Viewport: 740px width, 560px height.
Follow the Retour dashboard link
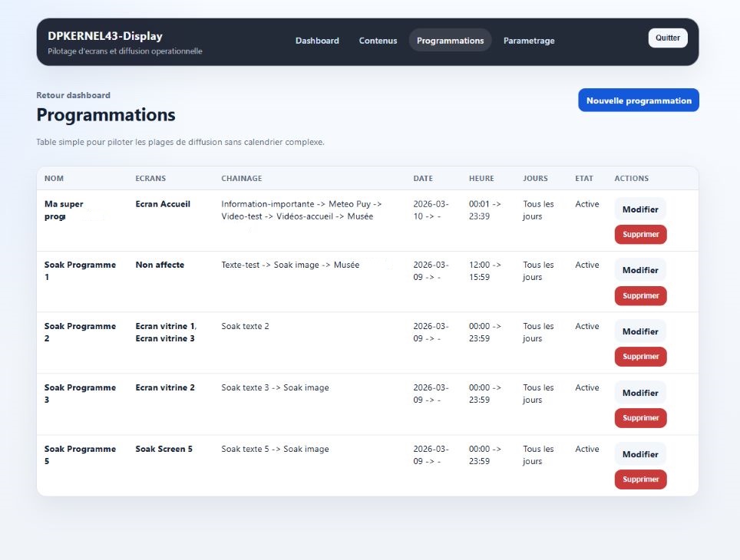pos(73,95)
